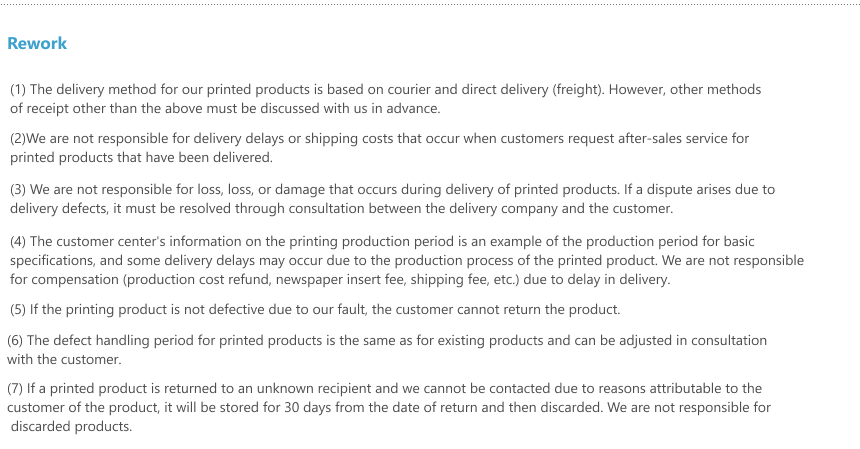Image resolution: width=860 pixels, height=449 pixels.
Task: Click line starting 'specifications, and some delivery delays'
Action: coord(407,260)
